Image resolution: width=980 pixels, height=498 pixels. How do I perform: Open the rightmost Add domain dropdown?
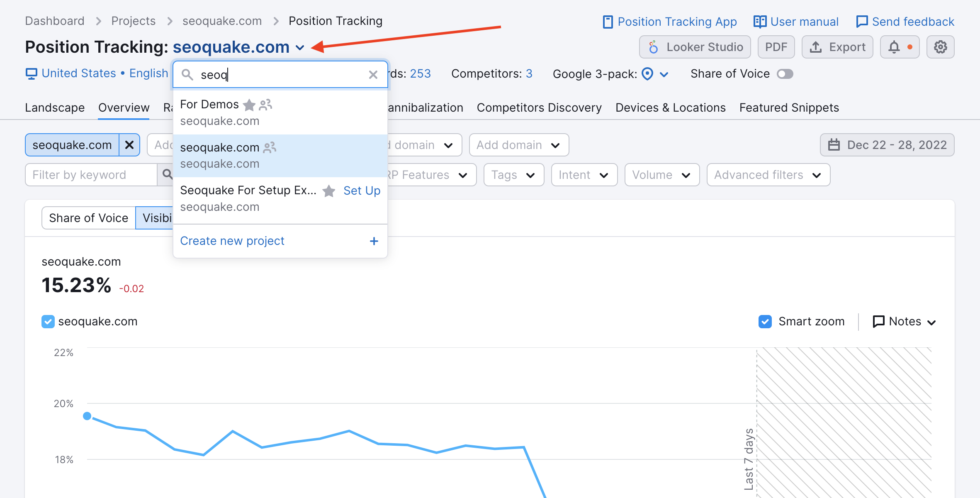(519, 145)
